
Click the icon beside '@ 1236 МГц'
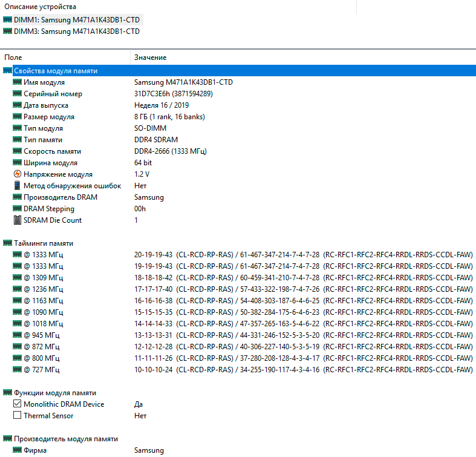(18, 289)
